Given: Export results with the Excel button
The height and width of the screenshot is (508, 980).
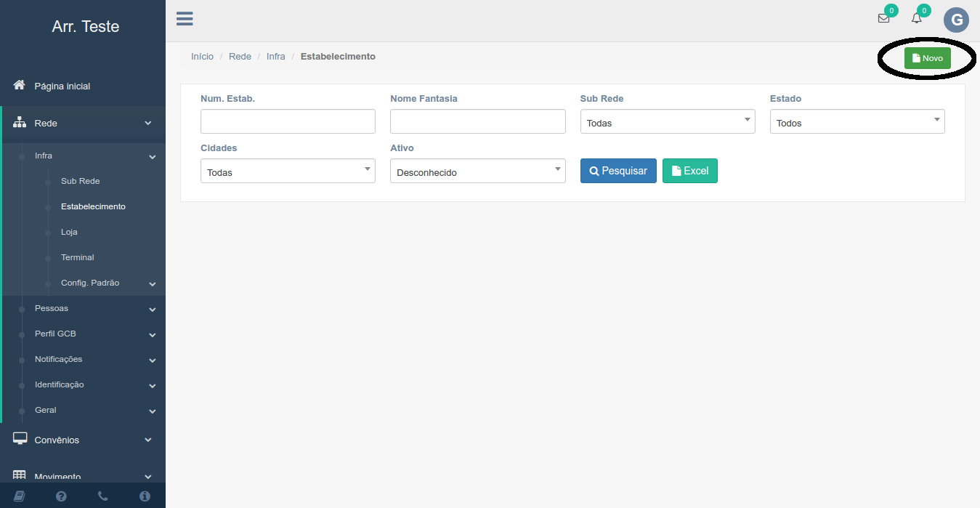Looking at the screenshot, I should pyautogui.click(x=689, y=171).
